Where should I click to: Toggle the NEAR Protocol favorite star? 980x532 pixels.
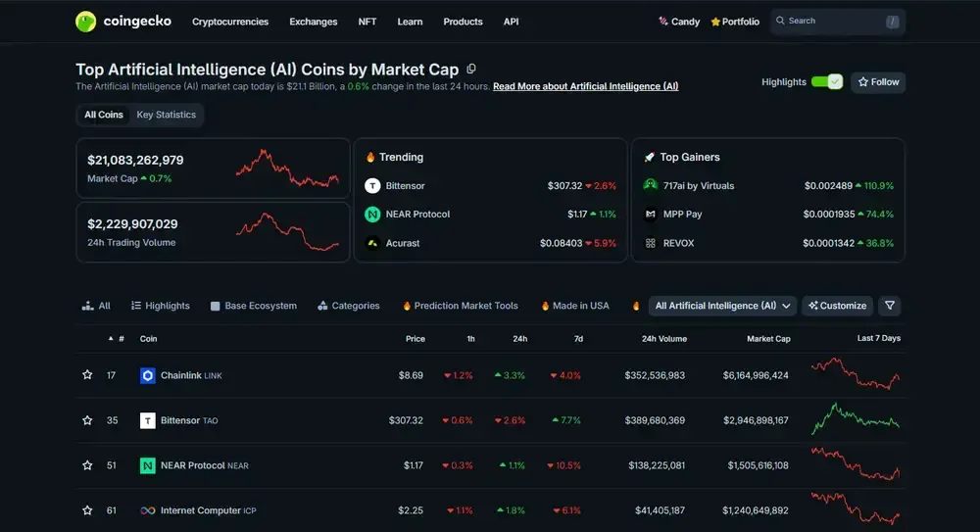click(87, 465)
